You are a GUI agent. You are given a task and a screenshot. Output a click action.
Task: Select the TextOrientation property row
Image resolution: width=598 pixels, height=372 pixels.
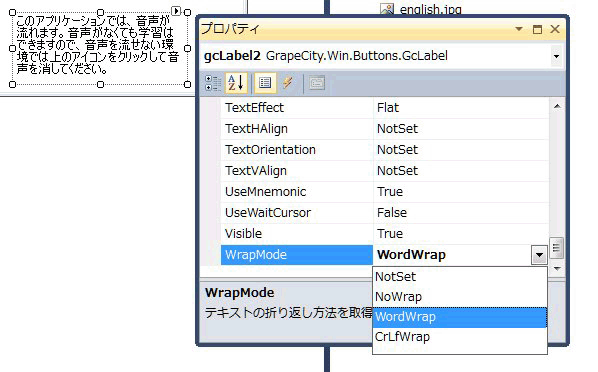(385, 150)
